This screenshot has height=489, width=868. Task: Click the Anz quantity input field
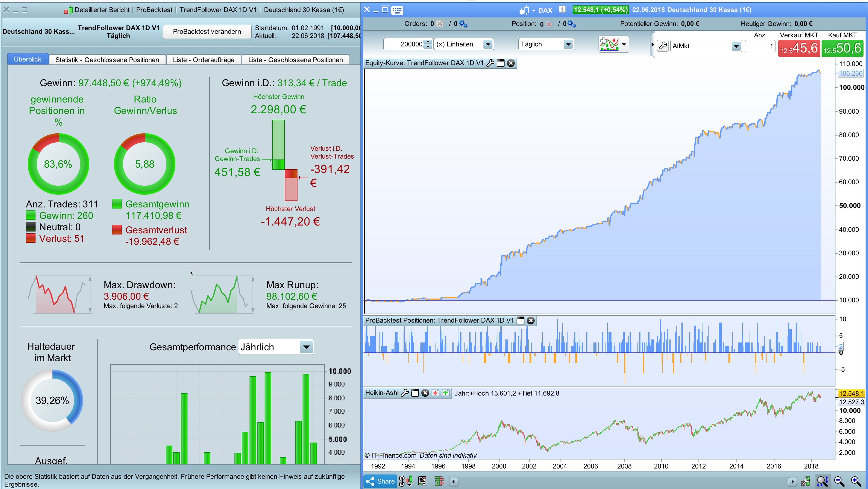(x=760, y=46)
